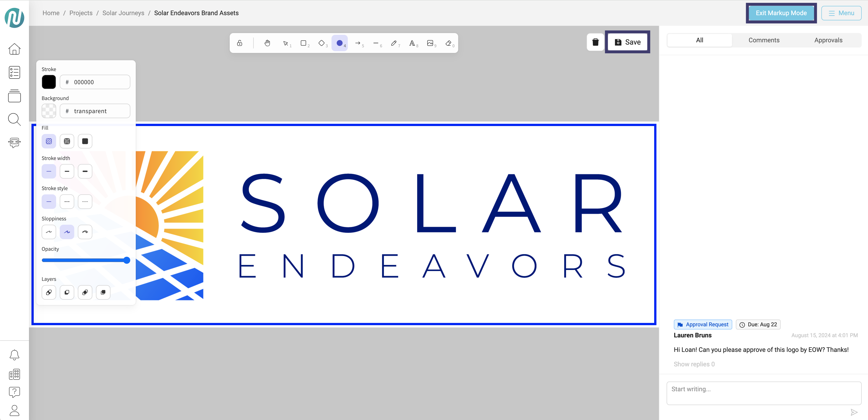Switch to the Comments tab
868x420 pixels.
(x=763, y=40)
